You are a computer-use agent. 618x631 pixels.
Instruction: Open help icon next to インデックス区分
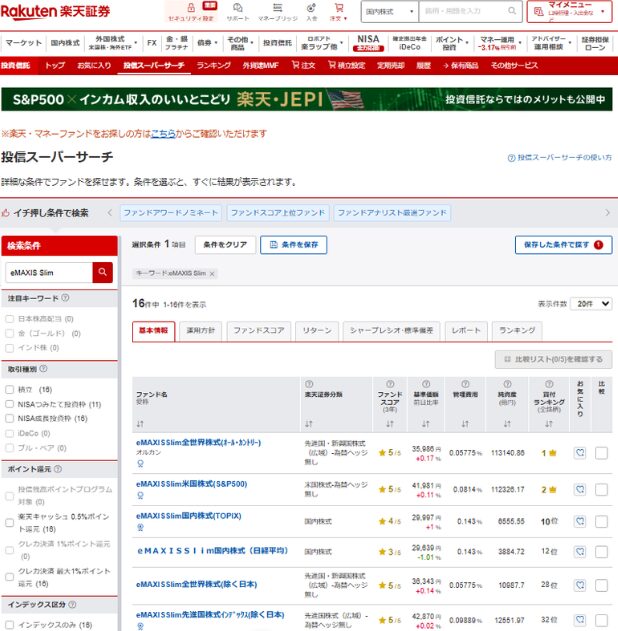point(72,604)
